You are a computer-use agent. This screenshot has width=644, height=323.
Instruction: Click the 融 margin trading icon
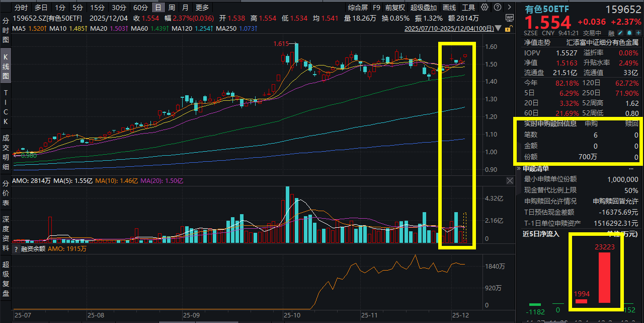click(x=612, y=32)
